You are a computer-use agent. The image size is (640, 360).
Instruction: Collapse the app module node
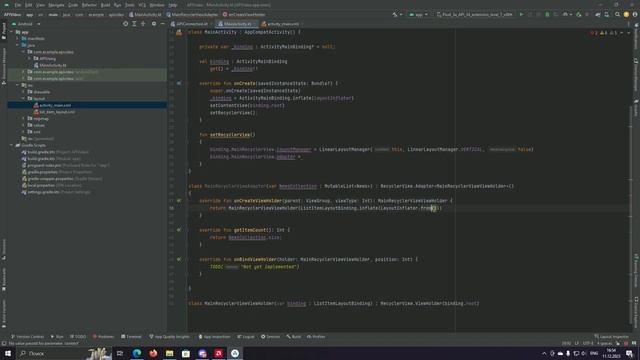tap(12, 32)
